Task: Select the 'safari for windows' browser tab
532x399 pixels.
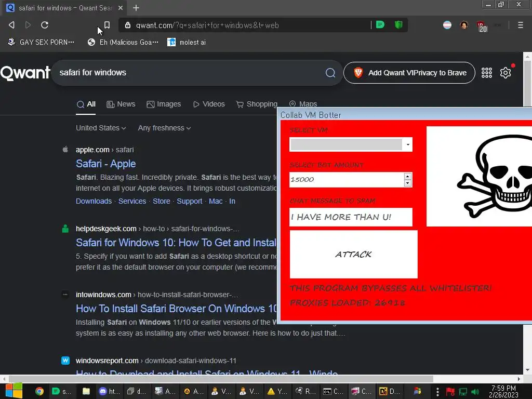Action: 64,8
